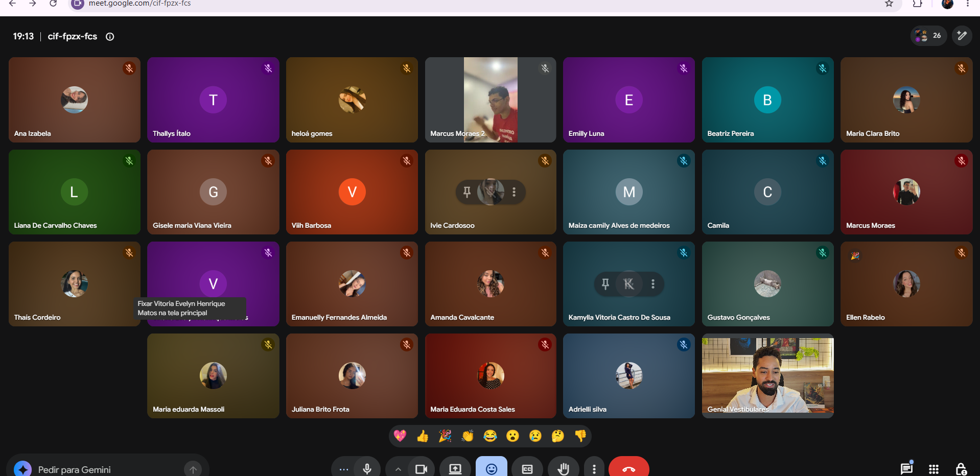End the call with red hang-up button

[629, 469]
